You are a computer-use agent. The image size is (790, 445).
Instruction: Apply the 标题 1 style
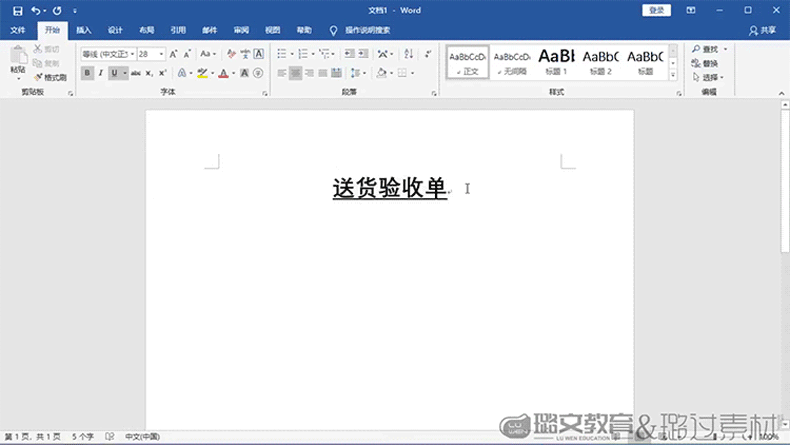[556, 62]
